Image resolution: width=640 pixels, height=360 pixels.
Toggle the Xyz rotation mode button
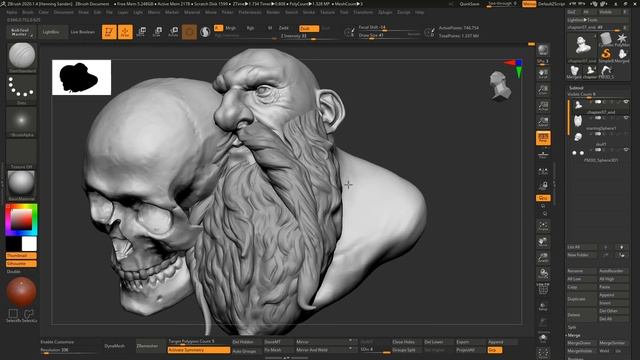point(543,198)
